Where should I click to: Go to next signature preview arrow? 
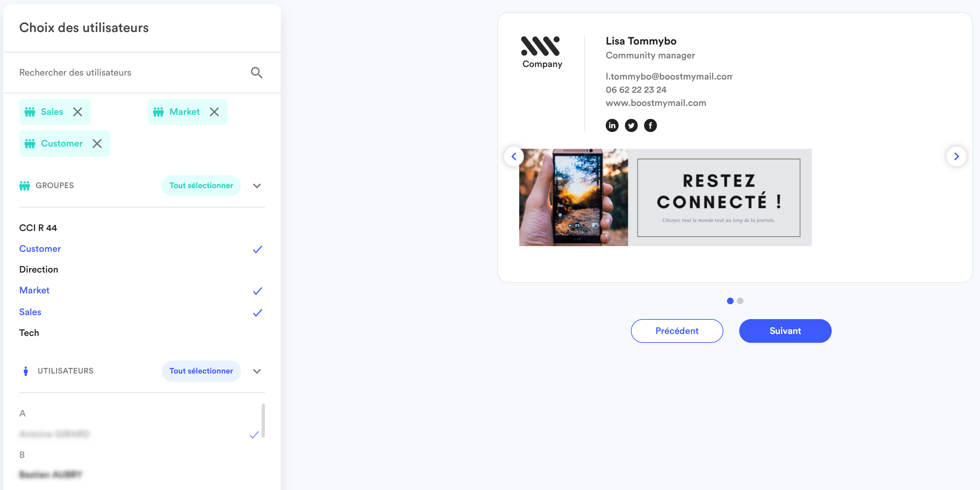coord(957,156)
